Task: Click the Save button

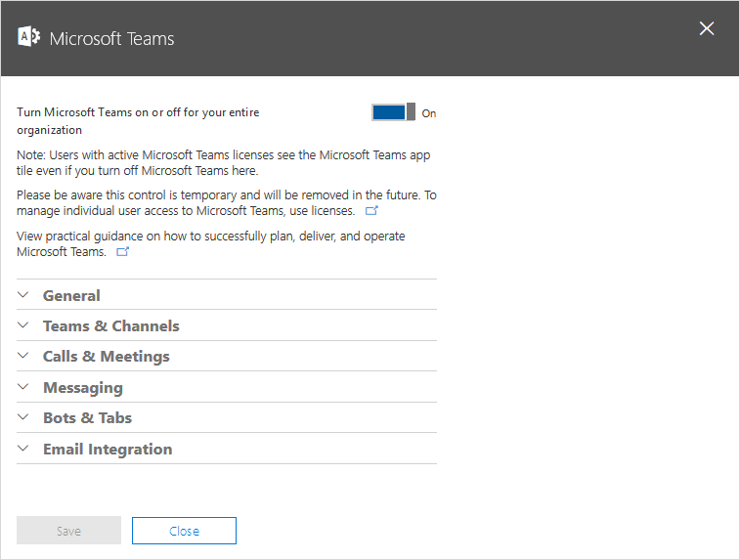Action: click(68, 531)
